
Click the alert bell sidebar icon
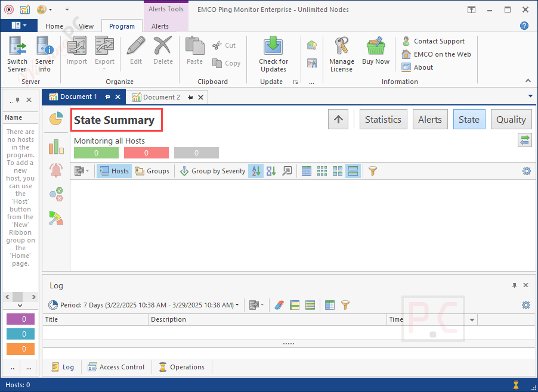(x=56, y=170)
